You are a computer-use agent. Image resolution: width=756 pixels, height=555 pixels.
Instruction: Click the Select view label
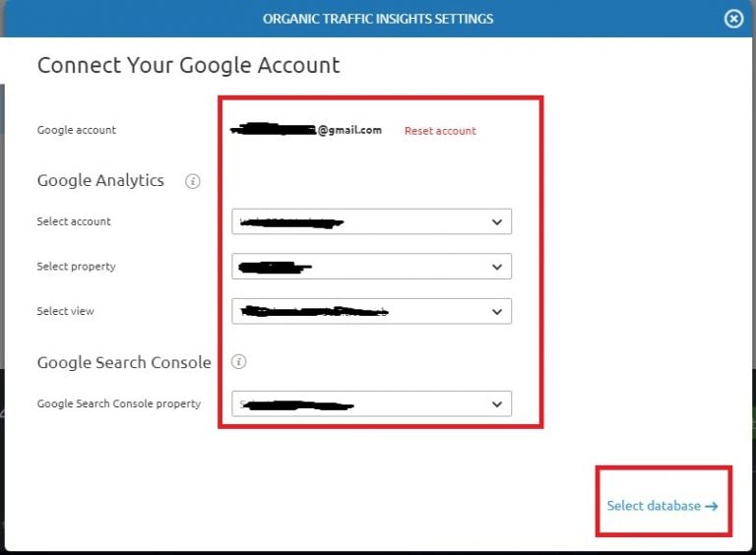(66, 311)
